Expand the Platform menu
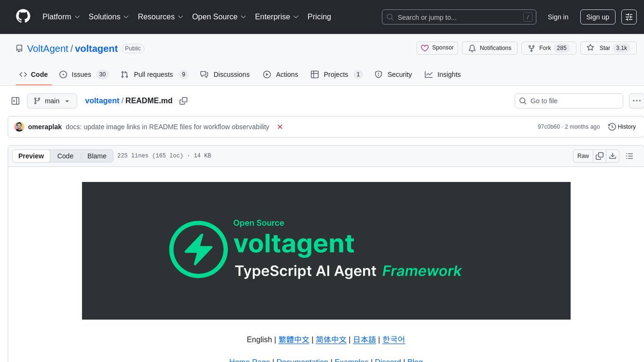The height and width of the screenshot is (362, 644). pos(61,17)
